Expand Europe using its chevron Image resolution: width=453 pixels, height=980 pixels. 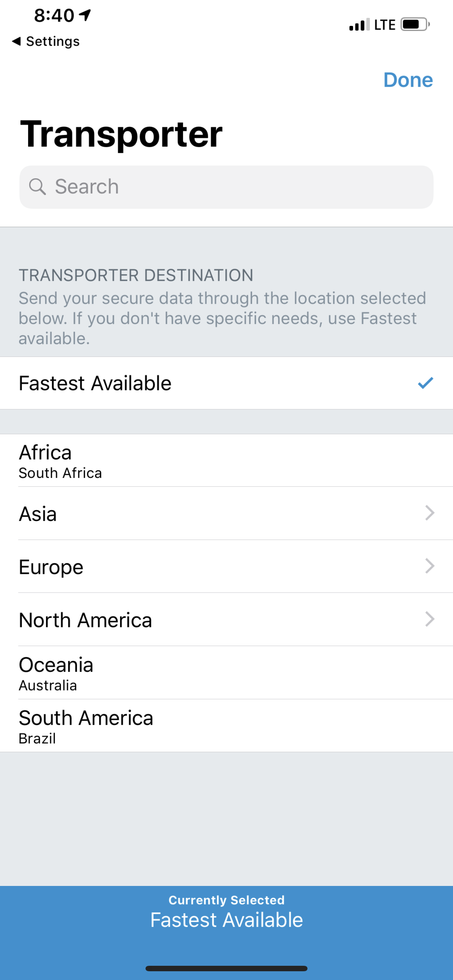(x=429, y=566)
